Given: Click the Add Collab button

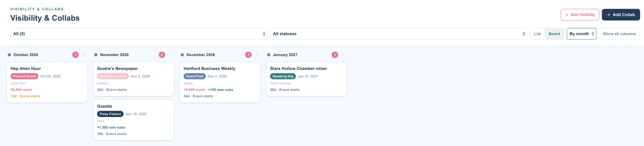Looking at the screenshot, I should click(x=621, y=15).
